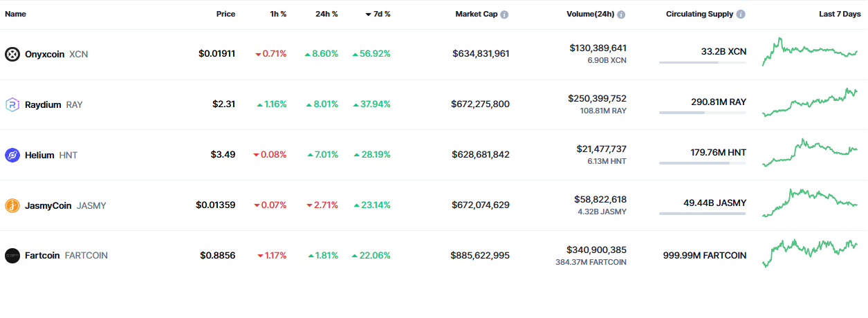Click the Fartcoin market cap $885,622,995
Image resolution: width=868 pixels, height=318 pixels.
pos(480,256)
